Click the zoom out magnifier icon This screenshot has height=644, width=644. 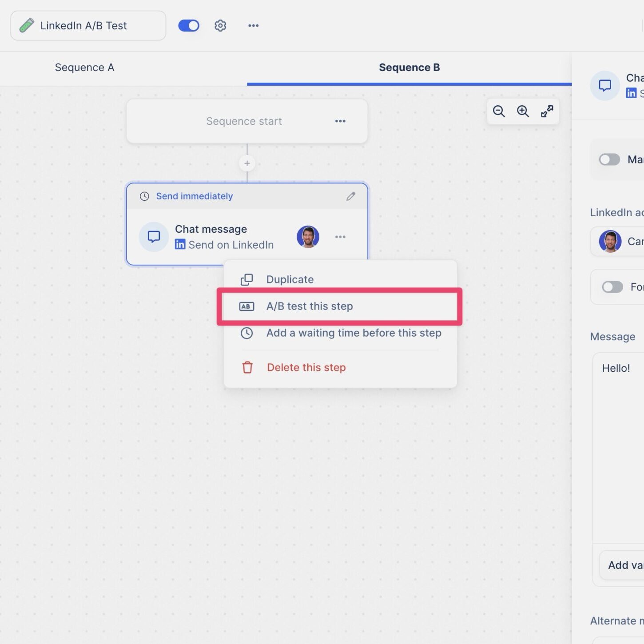[499, 111]
